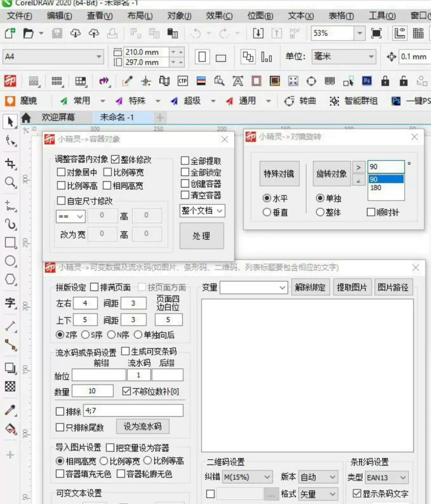431x504 pixels.
Task: Click the closed padlock lock icon
Action: (x=385, y=81)
